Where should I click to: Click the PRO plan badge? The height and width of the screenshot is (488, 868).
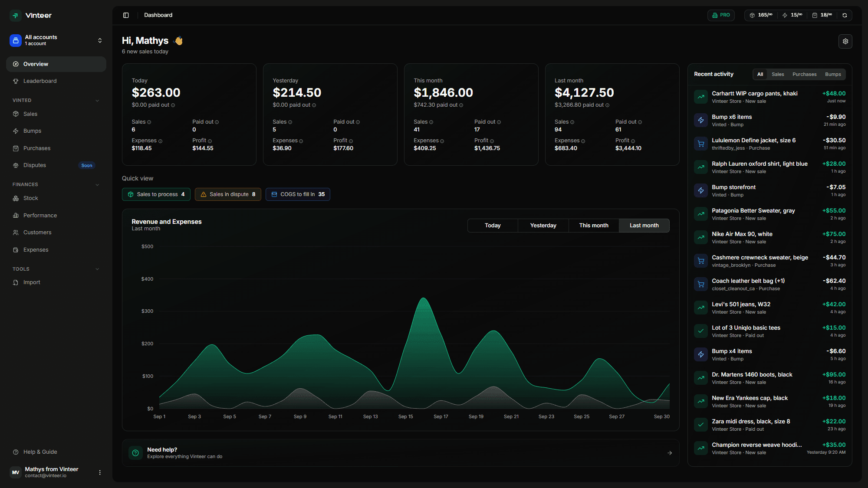[721, 15]
